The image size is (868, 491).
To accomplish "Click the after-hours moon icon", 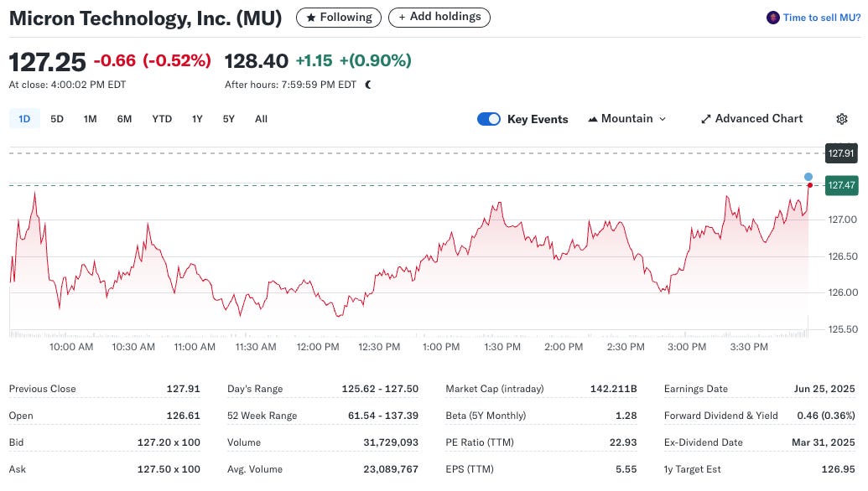I will coord(368,85).
